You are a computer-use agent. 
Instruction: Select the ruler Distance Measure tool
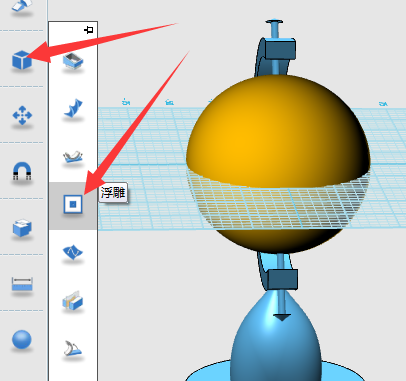(x=22, y=284)
